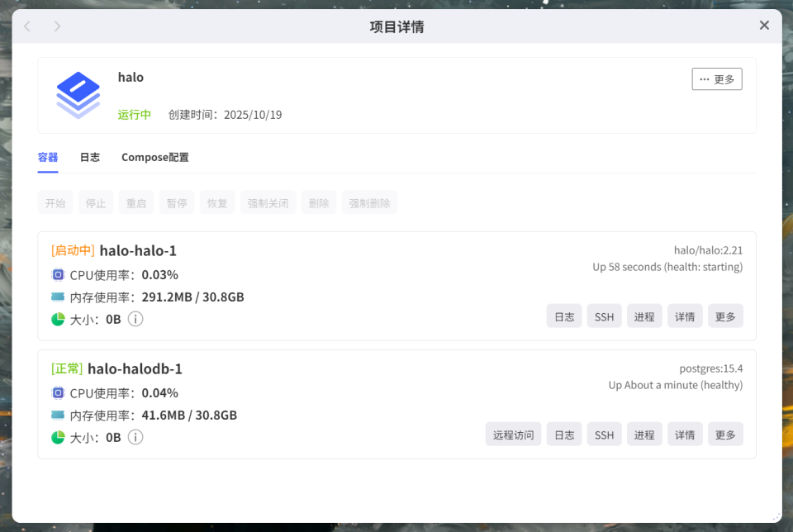Click the green size pie icon for halo-halodb-1
The height and width of the screenshot is (532, 793).
coord(58,438)
